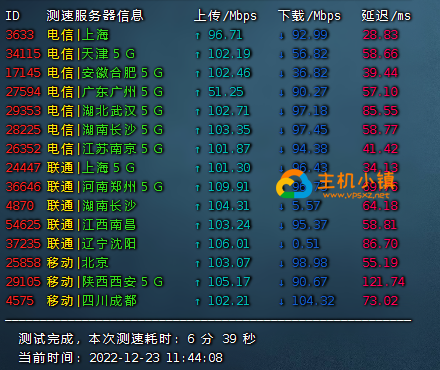This screenshot has width=440, height=370.
Task: Select the 电信|湖北武汉 5G server name
Action: [x=105, y=111]
